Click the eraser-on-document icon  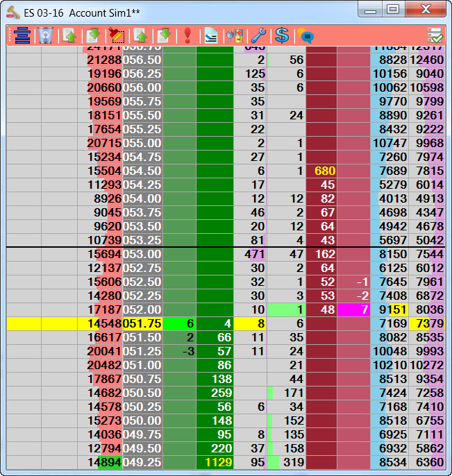click(211, 35)
